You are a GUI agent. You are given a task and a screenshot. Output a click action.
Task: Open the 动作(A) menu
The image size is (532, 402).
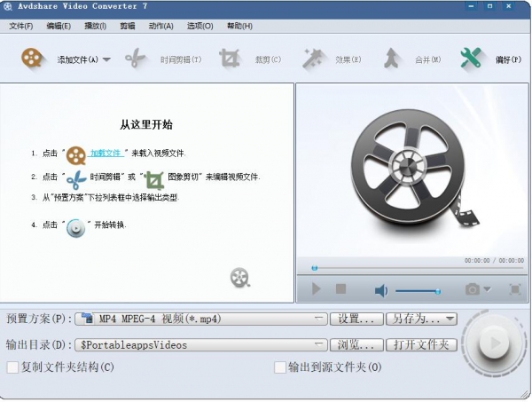click(x=161, y=26)
